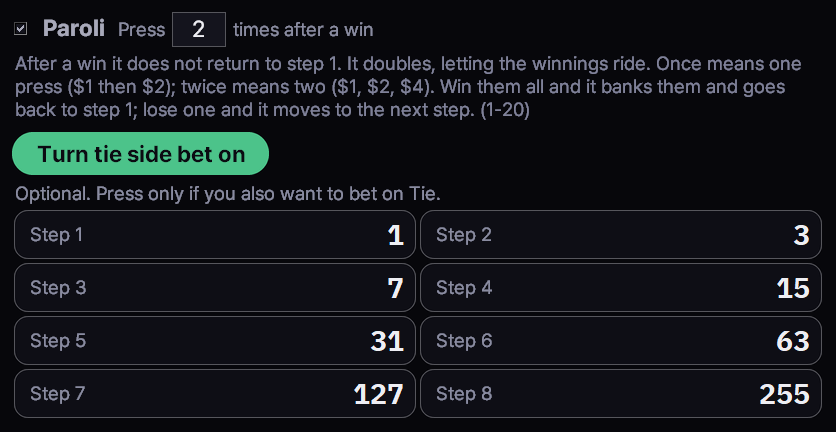Click the Step 1 amount value 1
The image size is (836, 432).
point(396,235)
